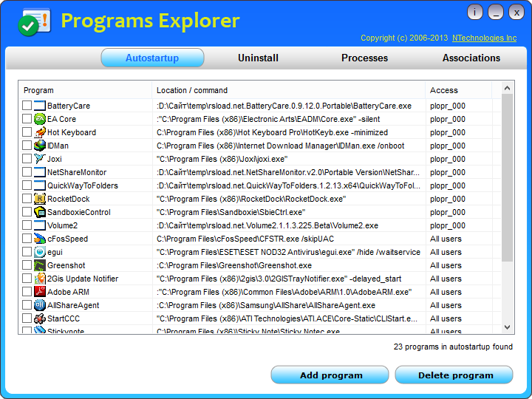Minimize the Programs Explorer window
532x399 pixels.
pyautogui.click(x=495, y=13)
